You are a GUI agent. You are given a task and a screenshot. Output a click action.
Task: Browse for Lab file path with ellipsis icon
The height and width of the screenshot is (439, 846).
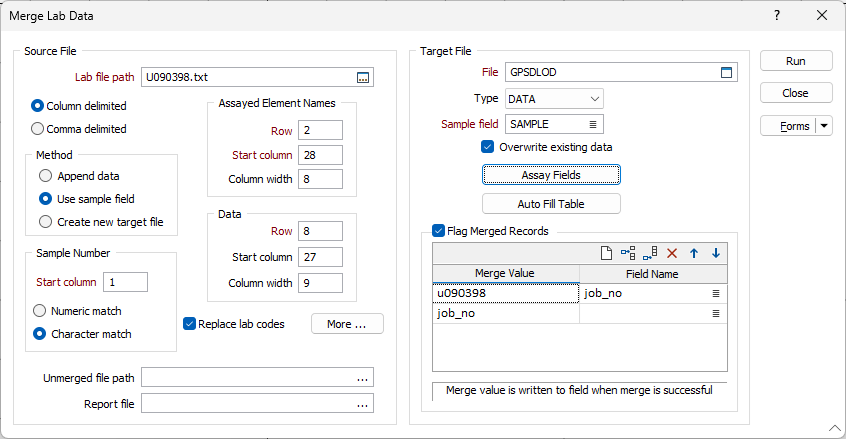click(x=363, y=77)
